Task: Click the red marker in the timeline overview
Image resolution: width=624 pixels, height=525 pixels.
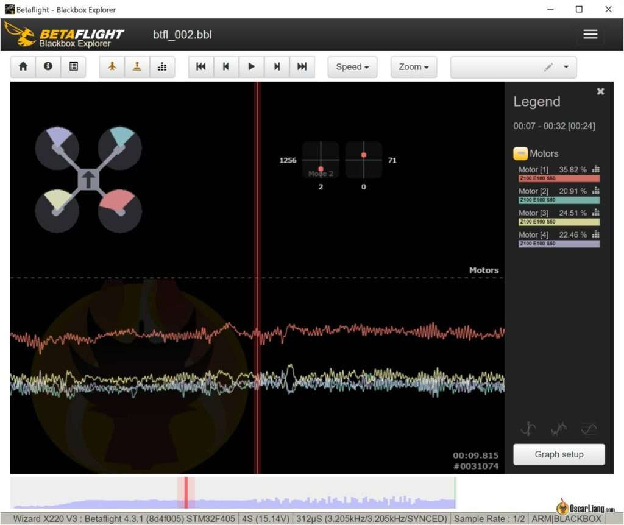Action: click(185, 492)
